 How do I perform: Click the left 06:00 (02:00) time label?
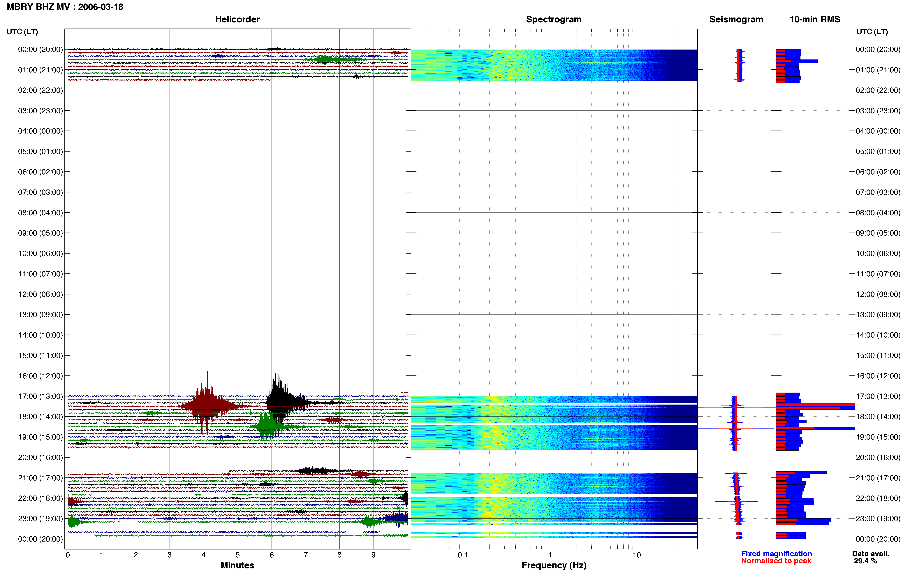click(x=40, y=172)
